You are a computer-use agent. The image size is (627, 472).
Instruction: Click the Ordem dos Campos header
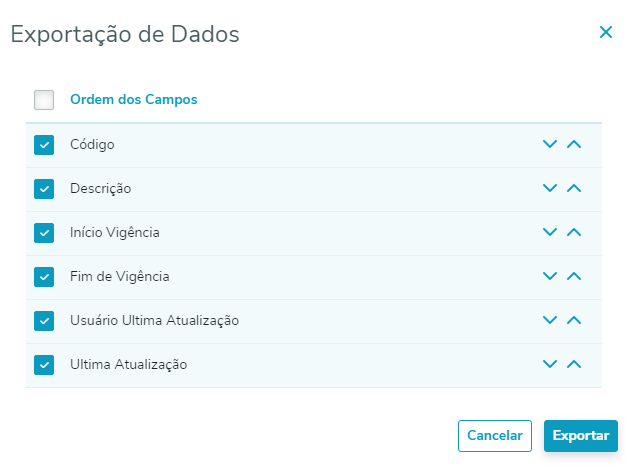click(134, 100)
